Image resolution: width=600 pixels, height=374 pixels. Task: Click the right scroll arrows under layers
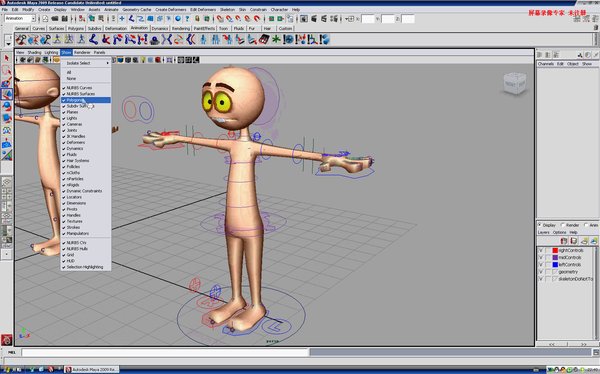[x=584, y=345]
